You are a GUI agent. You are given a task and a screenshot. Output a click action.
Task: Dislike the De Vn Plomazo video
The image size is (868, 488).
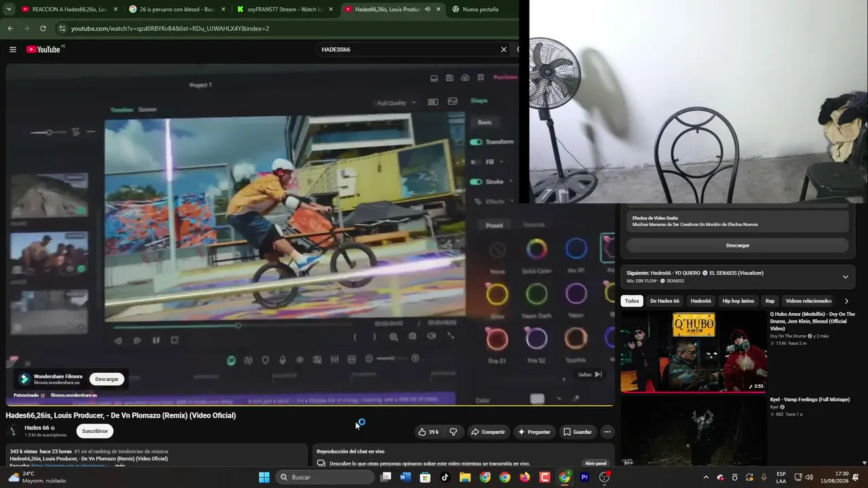pos(454,432)
